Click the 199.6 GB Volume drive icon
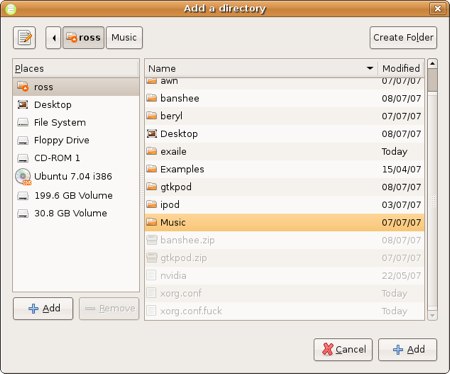 click(x=23, y=196)
